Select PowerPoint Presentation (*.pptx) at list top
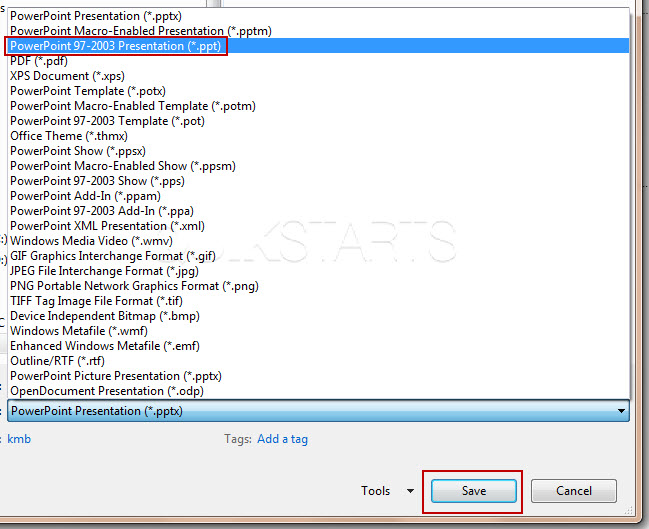This screenshot has height=529, width=649. click(x=318, y=16)
